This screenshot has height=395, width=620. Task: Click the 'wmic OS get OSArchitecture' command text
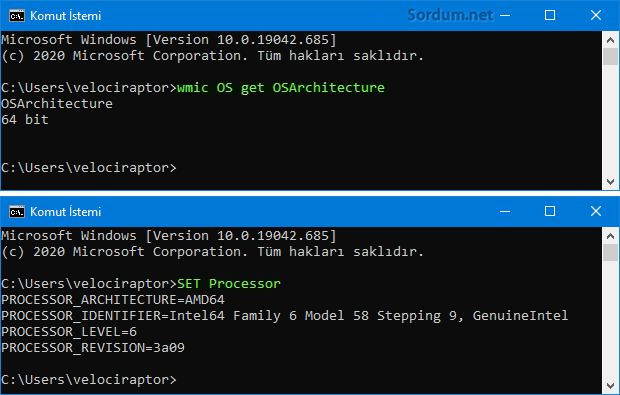(281, 88)
